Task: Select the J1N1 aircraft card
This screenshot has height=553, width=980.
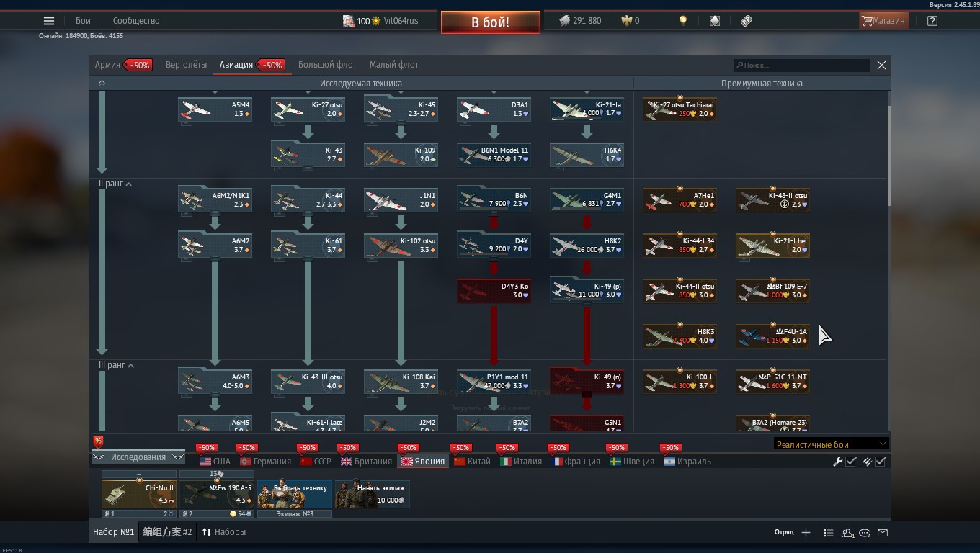Action: (401, 200)
